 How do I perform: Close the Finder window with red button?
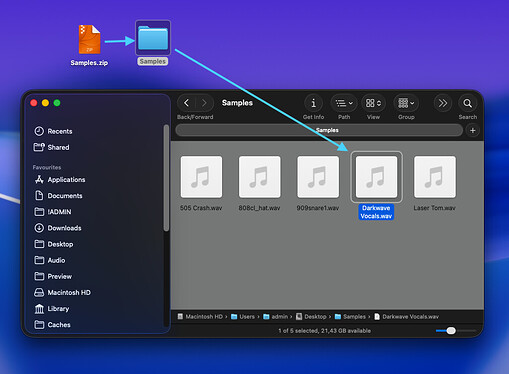(34, 103)
